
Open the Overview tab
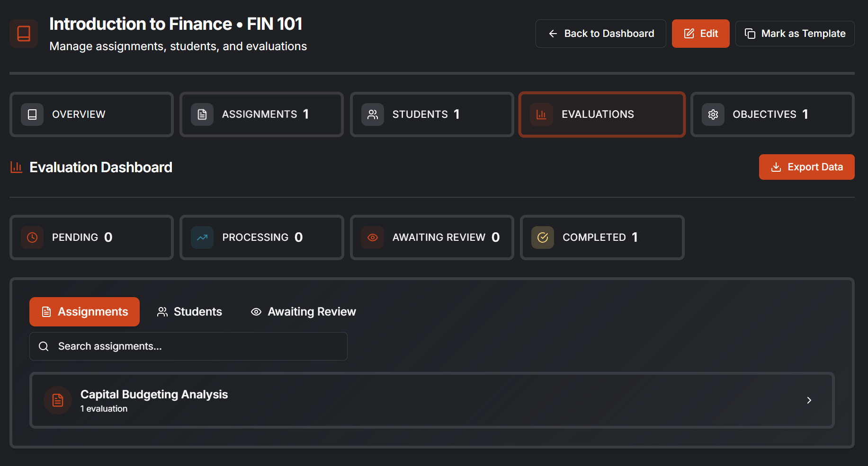pyautogui.click(x=91, y=114)
